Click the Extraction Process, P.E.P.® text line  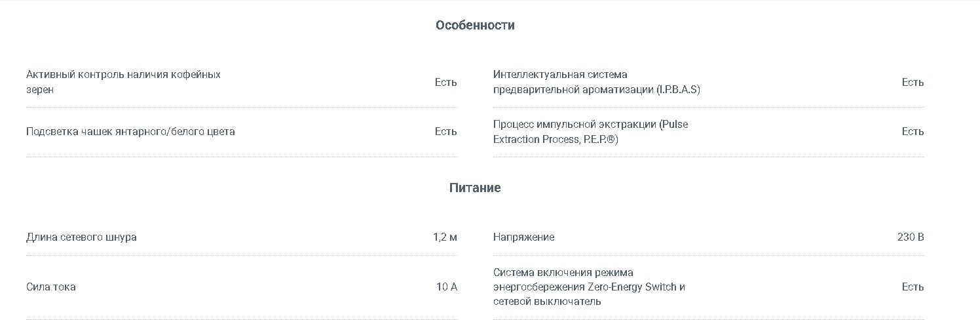click(x=556, y=140)
